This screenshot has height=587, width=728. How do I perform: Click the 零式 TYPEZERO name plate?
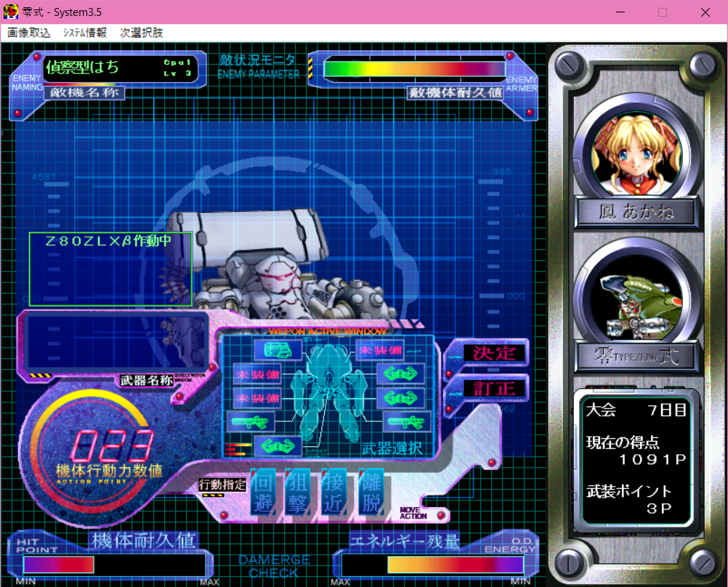pos(636,356)
